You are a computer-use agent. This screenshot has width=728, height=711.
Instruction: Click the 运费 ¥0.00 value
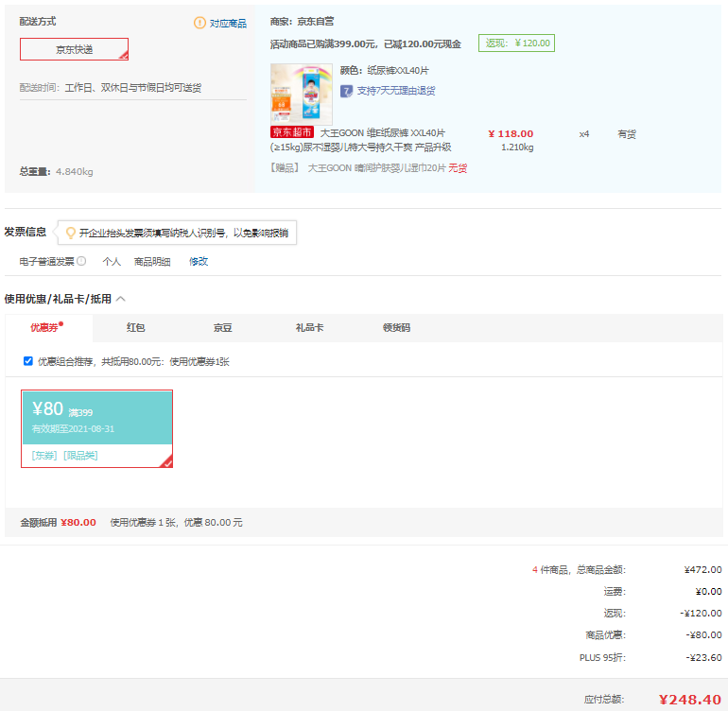point(708,592)
